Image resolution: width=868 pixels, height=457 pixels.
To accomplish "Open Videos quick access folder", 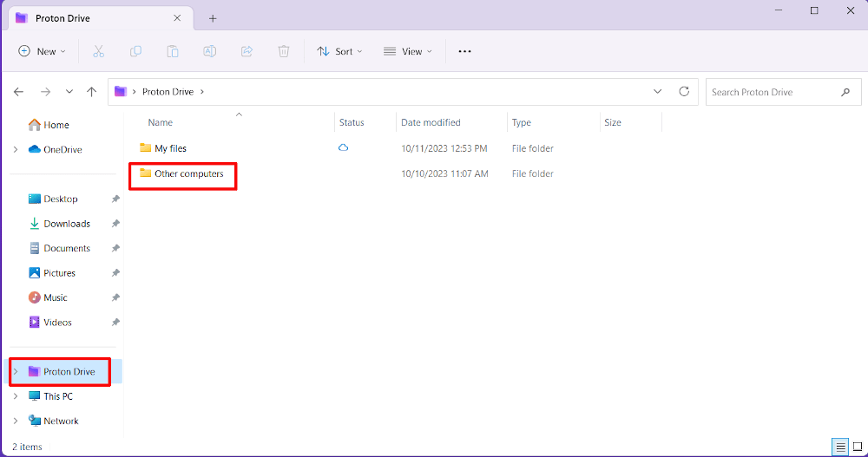I will click(50, 322).
